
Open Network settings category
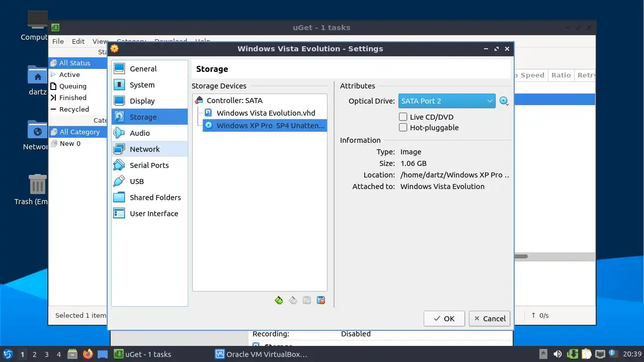tap(149, 149)
